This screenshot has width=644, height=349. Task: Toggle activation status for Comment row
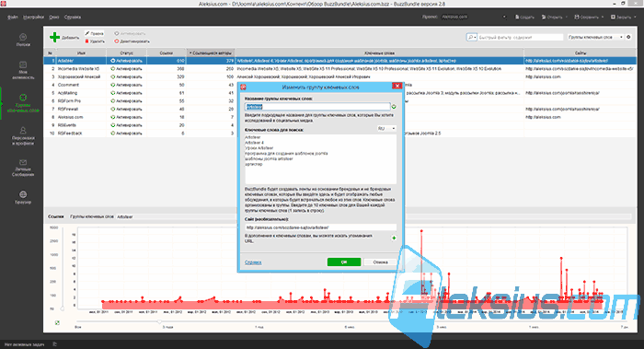click(126, 85)
